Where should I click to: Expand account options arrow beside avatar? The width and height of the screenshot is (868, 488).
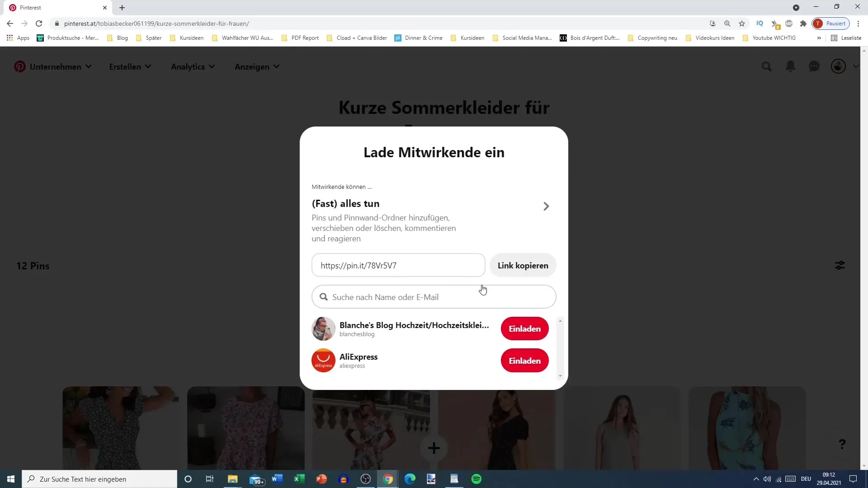point(856,66)
